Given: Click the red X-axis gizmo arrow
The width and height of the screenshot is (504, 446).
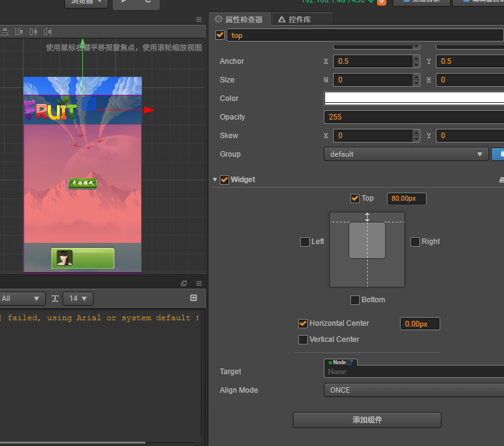Looking at the screenshot, I should (149, 110).
